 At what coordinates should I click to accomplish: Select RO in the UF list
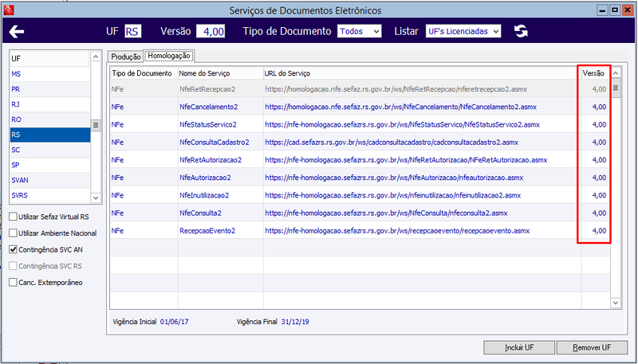pyautogui.click(x=49, y=119)
